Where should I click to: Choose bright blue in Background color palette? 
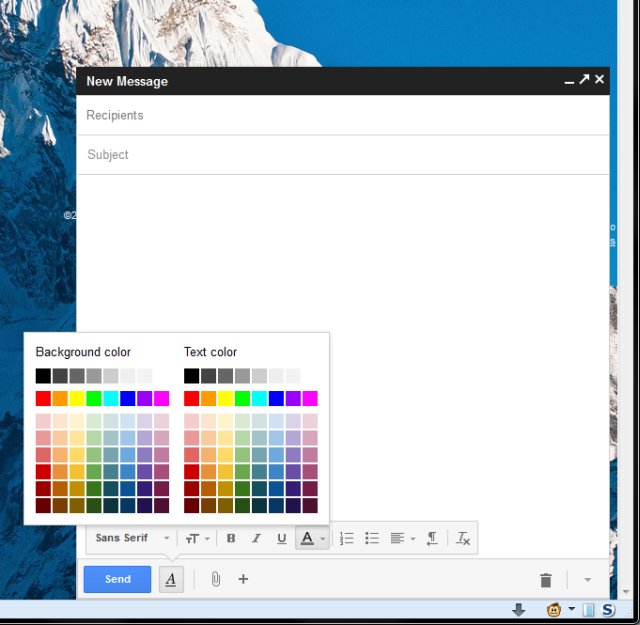(128, 398)
